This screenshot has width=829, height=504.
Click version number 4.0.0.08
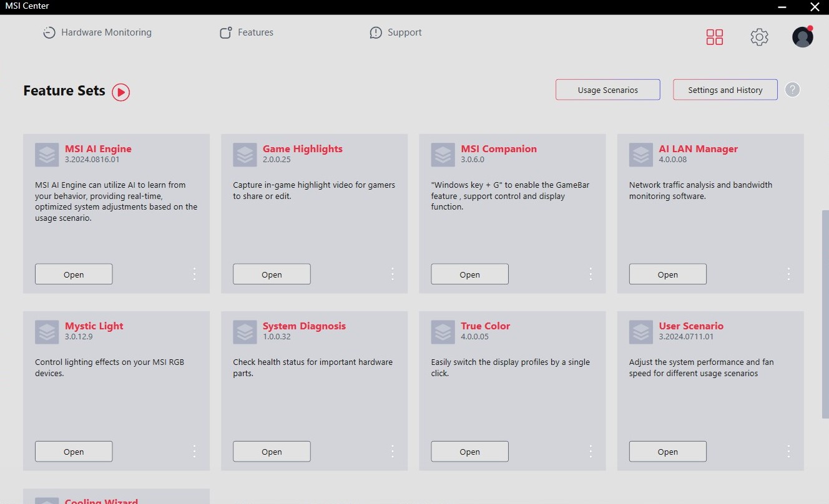(673, 160)
